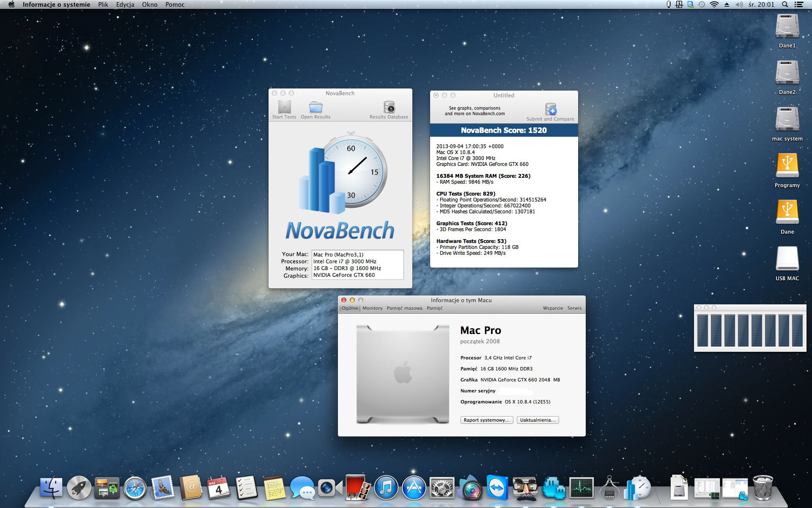Open Reminders from the Dock
The image size is (812, 508).
[x=246, y=488]
